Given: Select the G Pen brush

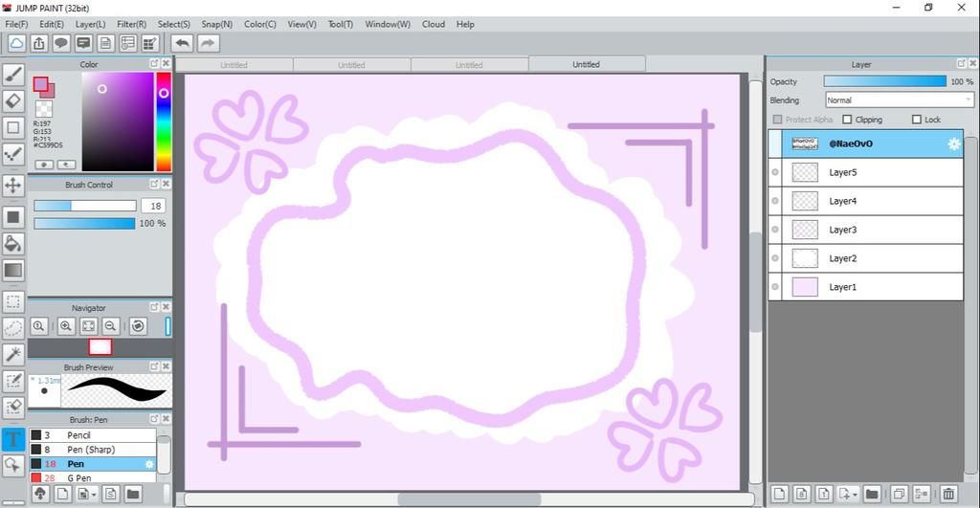Looking at the screenshot, I should click(x=93, y=477).
